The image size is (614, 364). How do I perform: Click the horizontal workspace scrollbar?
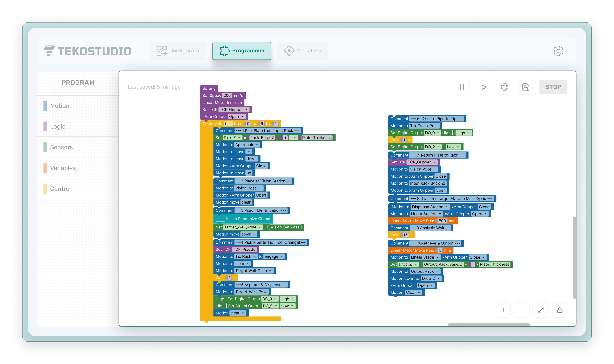488,324
